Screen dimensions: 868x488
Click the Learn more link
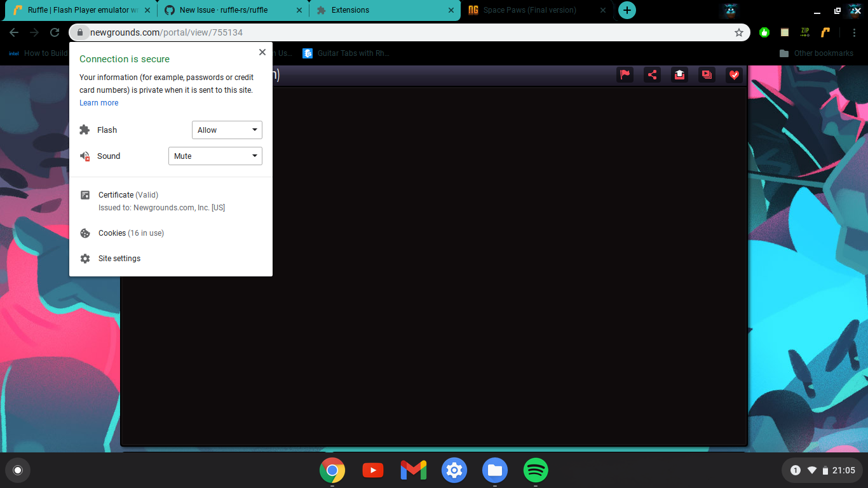[98, 102]
